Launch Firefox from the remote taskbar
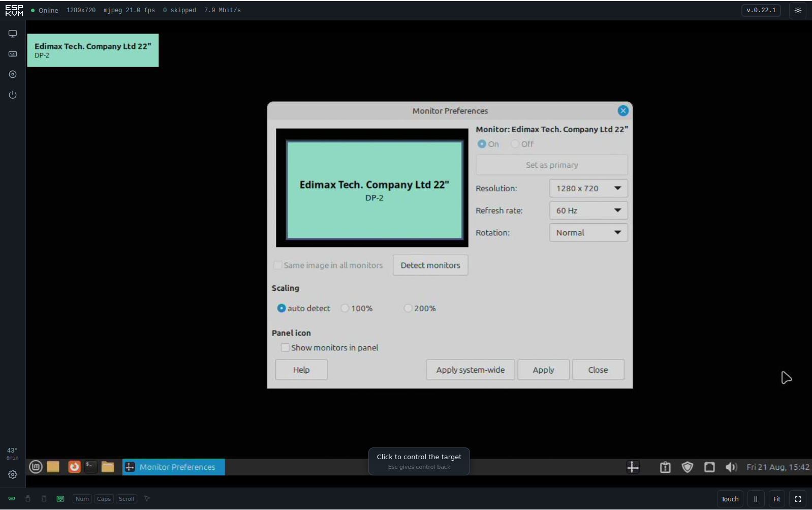Viewport: 812px width, 510px height. click(x=74, y=467)
